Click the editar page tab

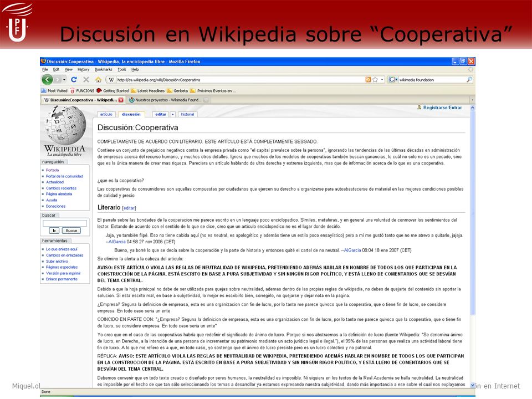point(161,114)
